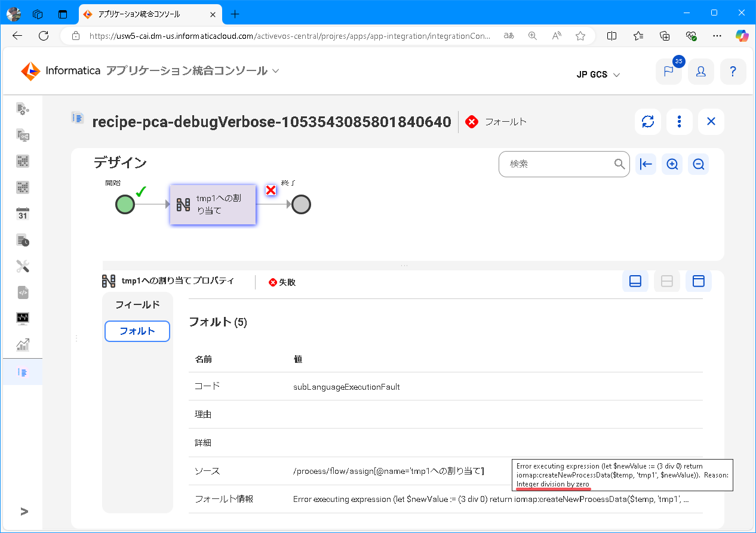Open the calendar sidebar icon showing 31

click(x=23, y=214)
